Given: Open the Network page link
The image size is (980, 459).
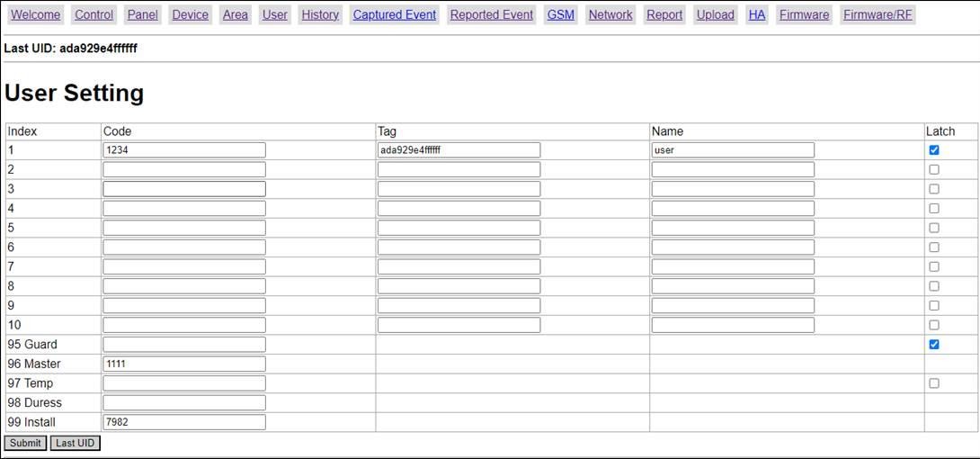Looking at the screenshot, I should tap(610, 14).
